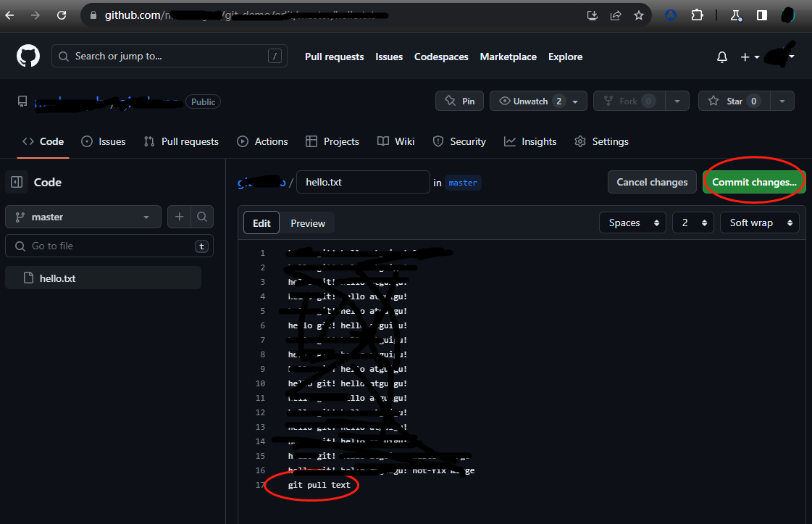Viewport: 812px width, 524px height.
Task: Click the master branch label next to the filename
Action: click(x=463, y=183)
